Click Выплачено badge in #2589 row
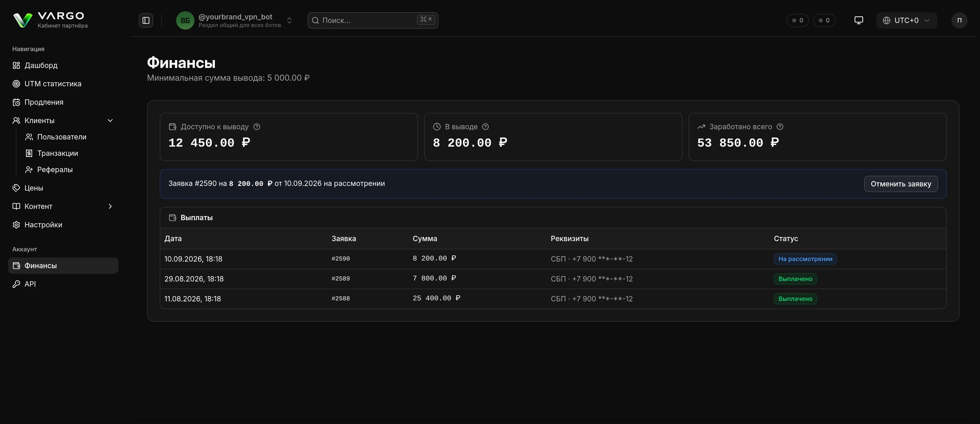Image resolution: width=980 pixels, height=424 pixels. point(795,279)
